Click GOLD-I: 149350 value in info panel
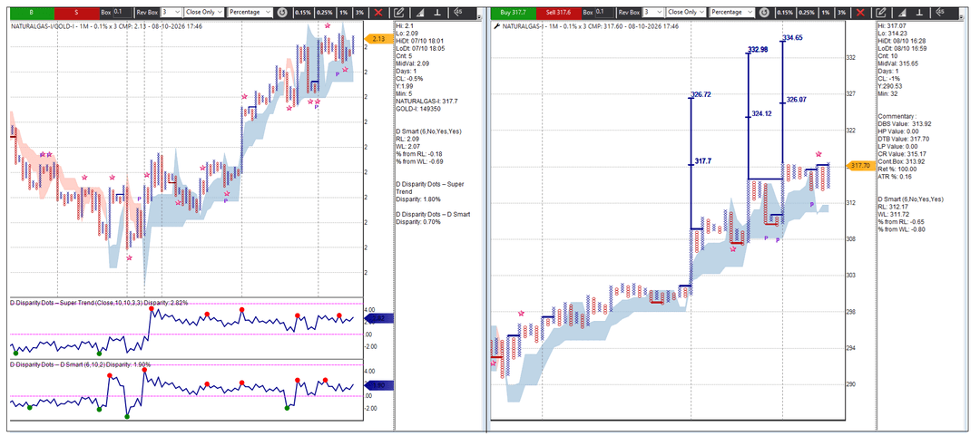This screenshot has width=980, height=446. [x=418, y=108]
